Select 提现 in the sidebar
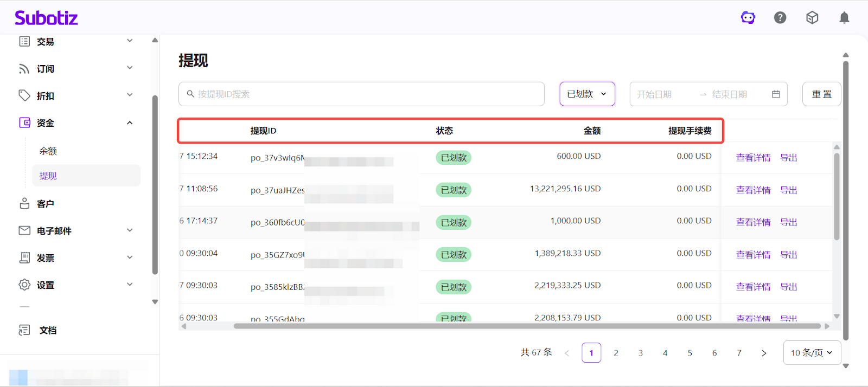 tap(48, 176)
